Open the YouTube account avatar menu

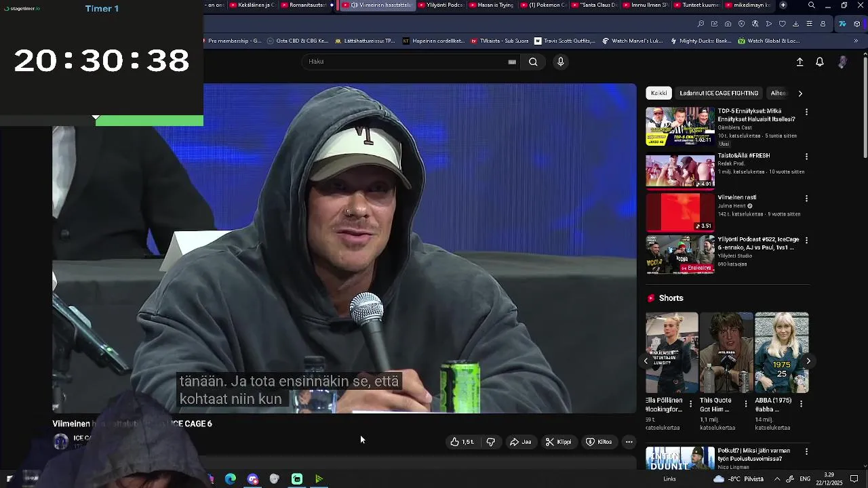842,62
